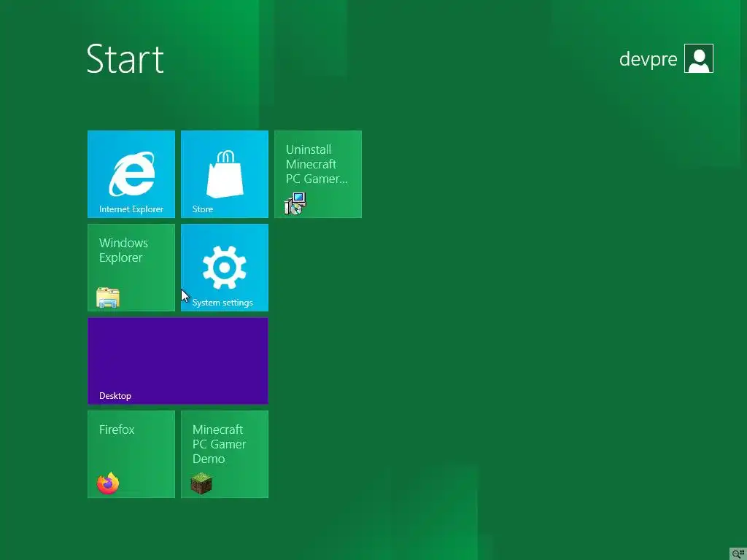Launch the Uninstall Minecraft PC Gamer tile
The image size is (747, 560).
(x=318, y=174)
